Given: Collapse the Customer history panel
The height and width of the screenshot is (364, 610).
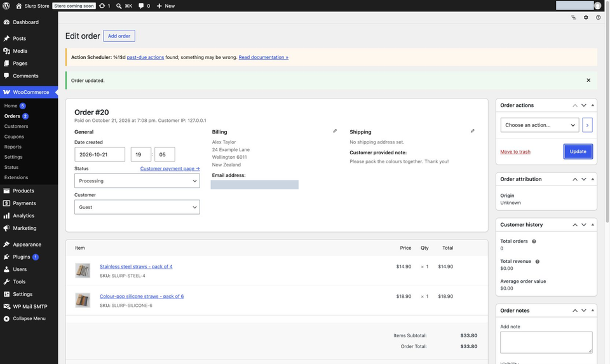Looking at the screenshot, I should coord(592,225).
